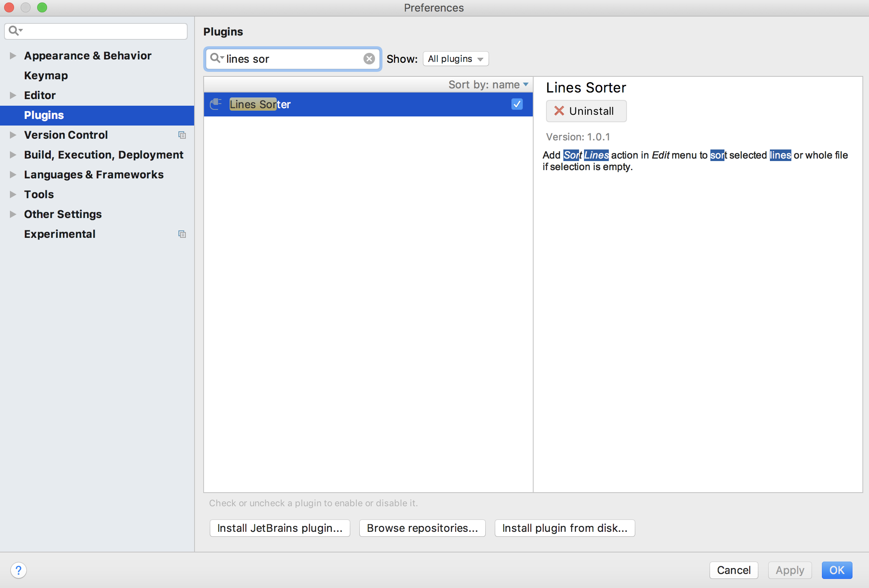
Task: Click the plugin search magnifier icon
Action: click(216, 58)
